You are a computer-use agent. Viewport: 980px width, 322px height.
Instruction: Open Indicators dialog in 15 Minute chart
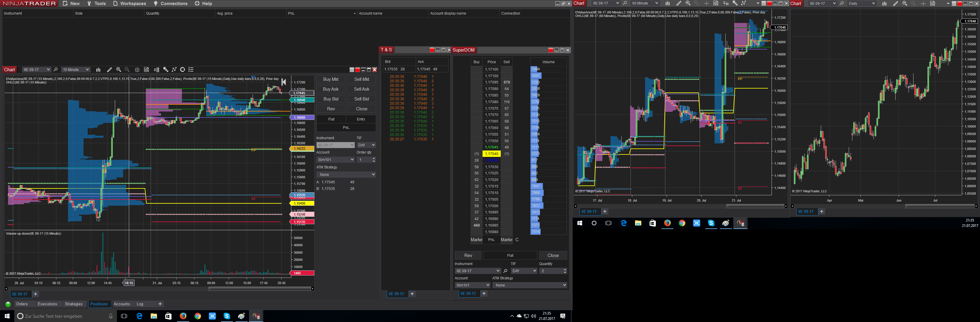[x=174, y=69]
